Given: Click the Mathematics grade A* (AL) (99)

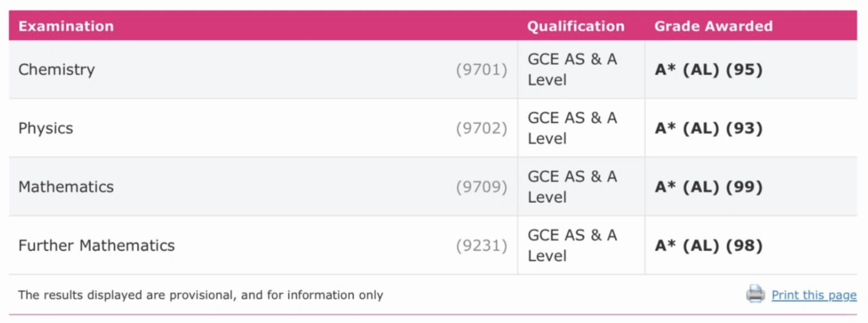Looking at the screenshot, I should click(x=708, y=187).
